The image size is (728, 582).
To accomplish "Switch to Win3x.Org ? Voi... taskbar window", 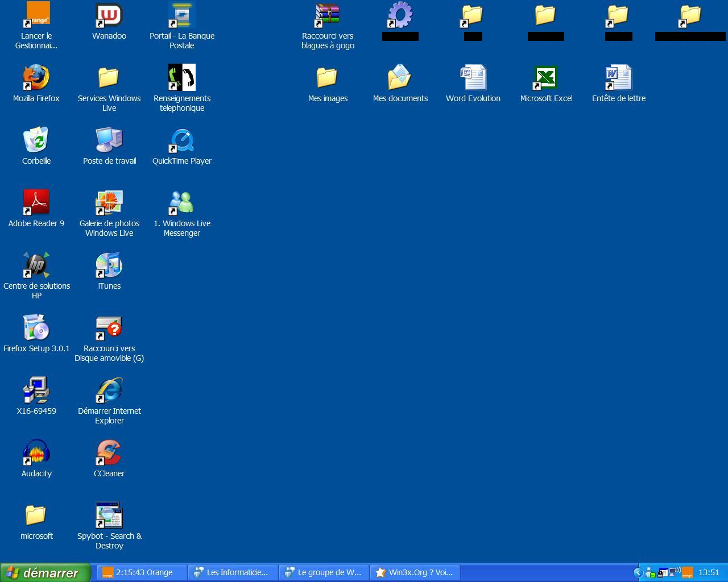I will [x=415, y=572].
